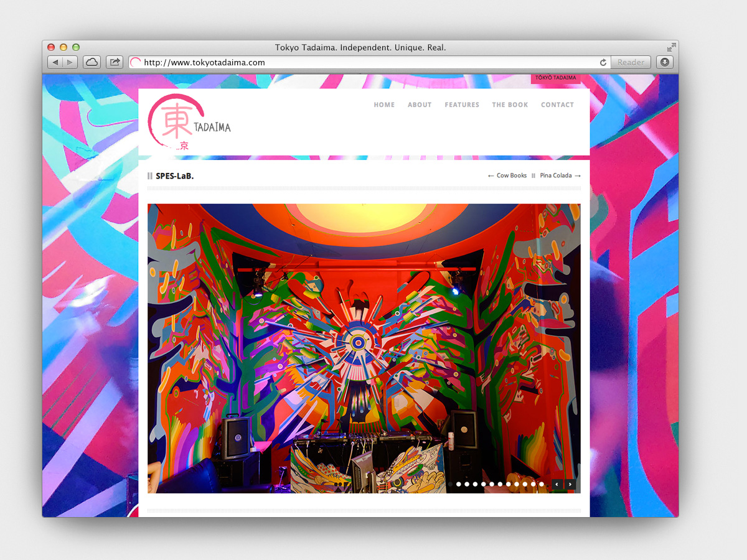Select the second slideshow dot
747x560 pixels.
click(x=459, y=484)
